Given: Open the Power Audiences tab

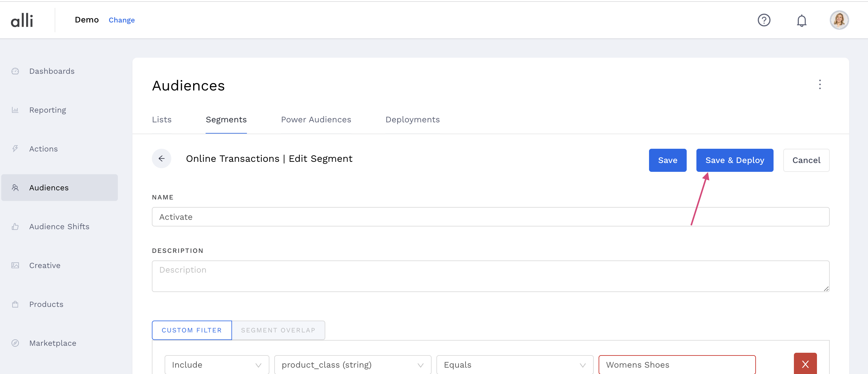Looking at the screenshot, I should pos(316,120).
